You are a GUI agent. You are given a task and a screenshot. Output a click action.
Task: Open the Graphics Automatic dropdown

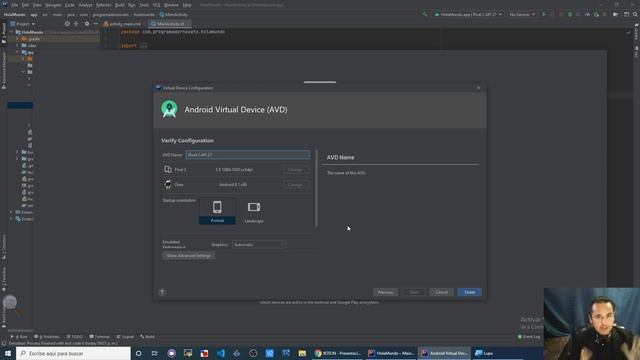click(x=259, y=244)
